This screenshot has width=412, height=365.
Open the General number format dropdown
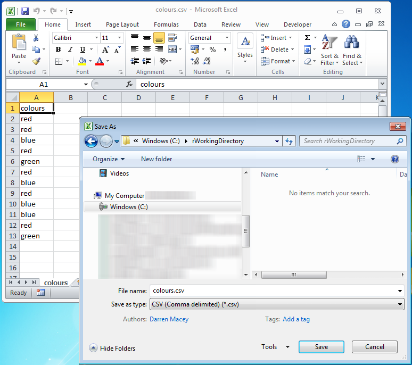coord(227,38)
